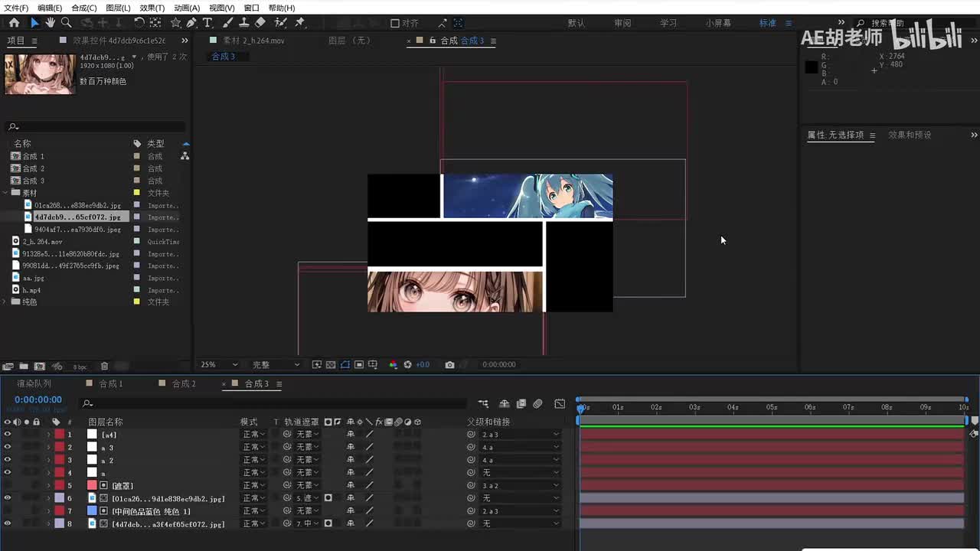Select the Puppet Pin tool
Screen dimensions: 980x551
coord(299,23)
